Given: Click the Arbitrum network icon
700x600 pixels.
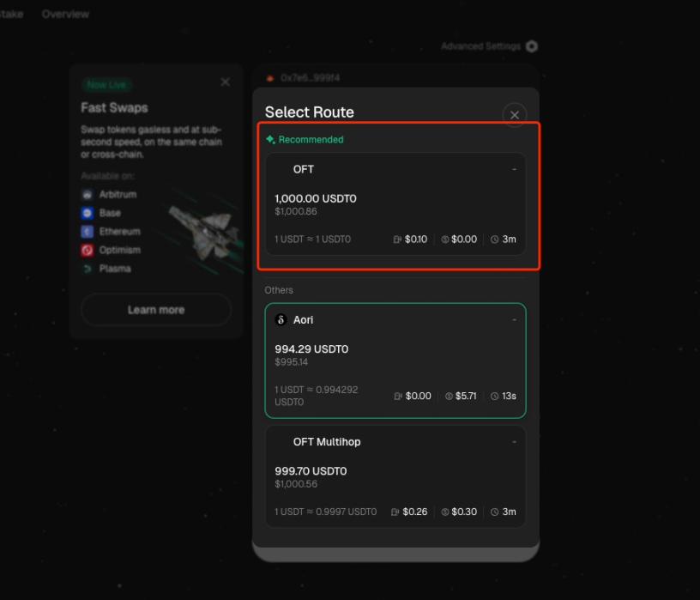Looking at the screenshot, I should click(x=88, y=194).
